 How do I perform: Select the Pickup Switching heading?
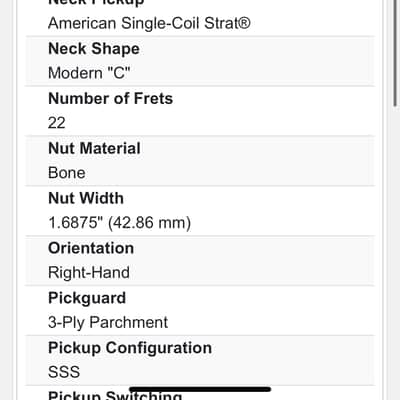[x=115, y=395]
